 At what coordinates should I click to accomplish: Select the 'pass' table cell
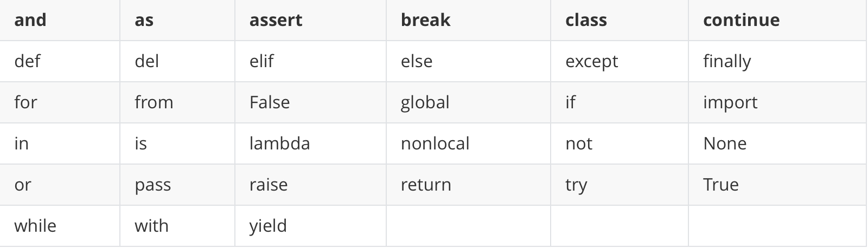click(x=177, y=185)
